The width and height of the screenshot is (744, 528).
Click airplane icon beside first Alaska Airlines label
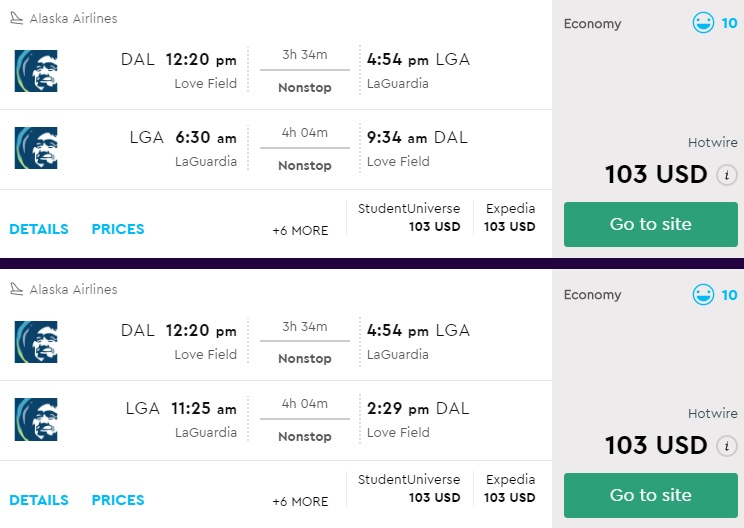coord(16,18)
